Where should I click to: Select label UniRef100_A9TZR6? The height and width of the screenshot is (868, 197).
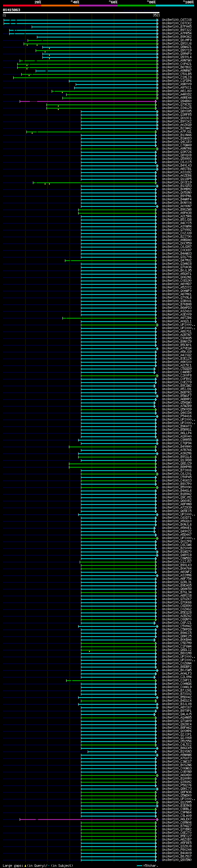(176, 318)
